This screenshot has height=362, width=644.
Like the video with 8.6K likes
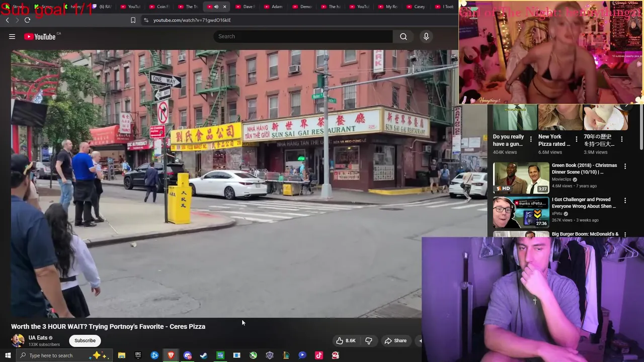346,340
